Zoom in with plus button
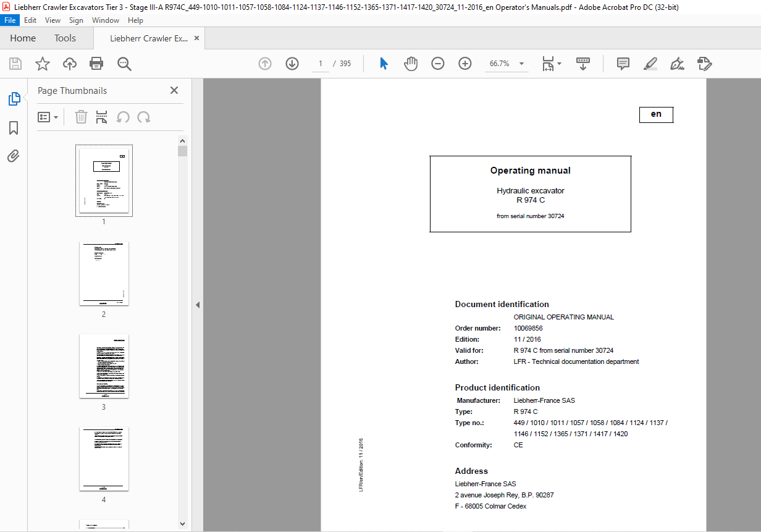The image size is (761, 532). [x=465, y=64]
